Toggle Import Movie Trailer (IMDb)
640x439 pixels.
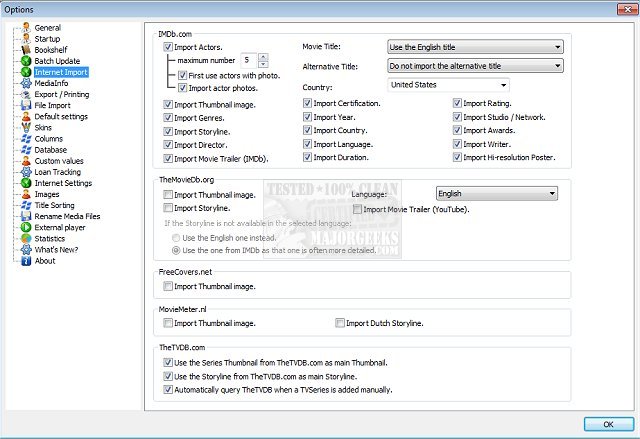pos(168,158)
